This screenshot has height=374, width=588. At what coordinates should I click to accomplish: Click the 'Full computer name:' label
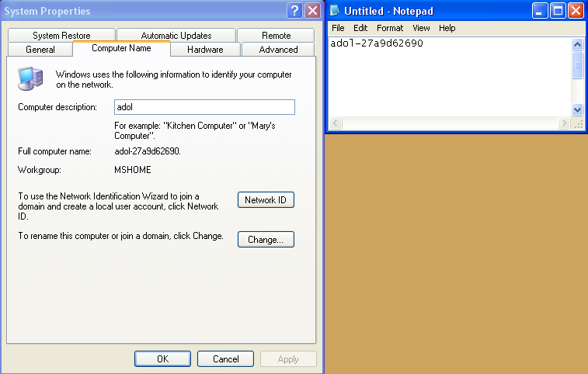coord(54,151)
